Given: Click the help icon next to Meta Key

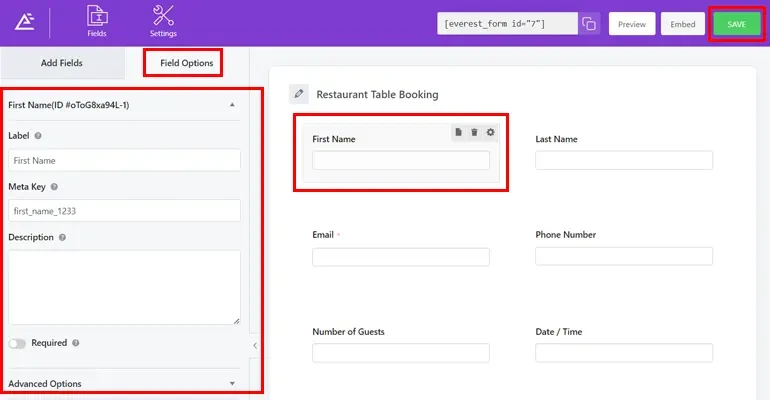Looking at the screenshot, I should point(54,186).
